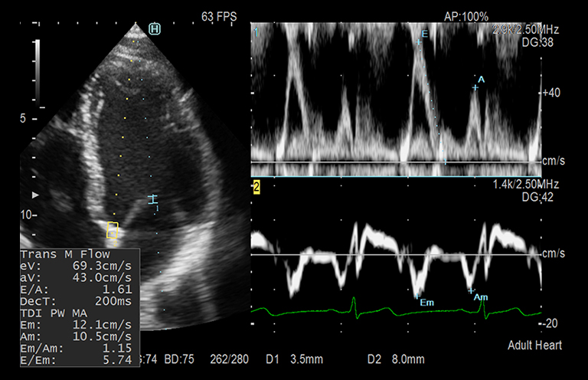Click the AP:100% acoustic power readout
588x380 pixels.
[x=466, y=16]
